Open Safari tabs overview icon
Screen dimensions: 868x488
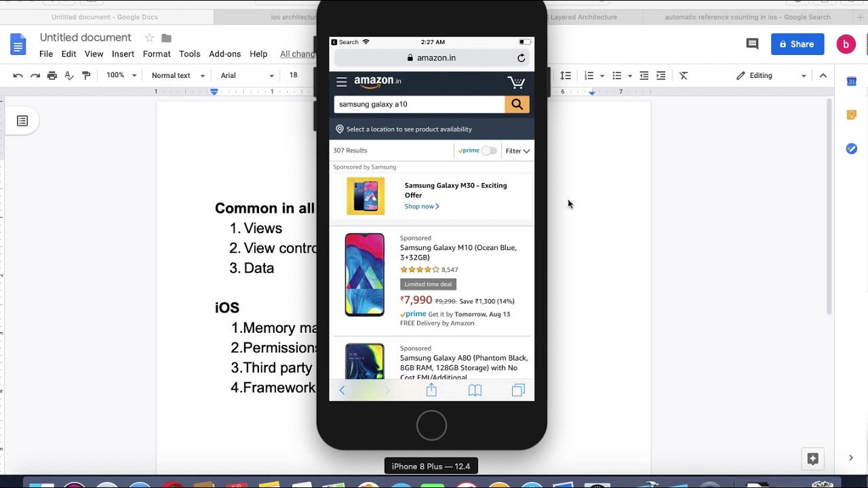(x=518, y=390)
